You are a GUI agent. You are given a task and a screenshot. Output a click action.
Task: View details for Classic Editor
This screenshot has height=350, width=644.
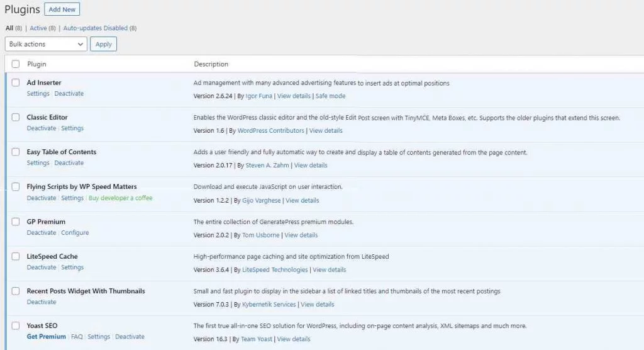point(326,130)
